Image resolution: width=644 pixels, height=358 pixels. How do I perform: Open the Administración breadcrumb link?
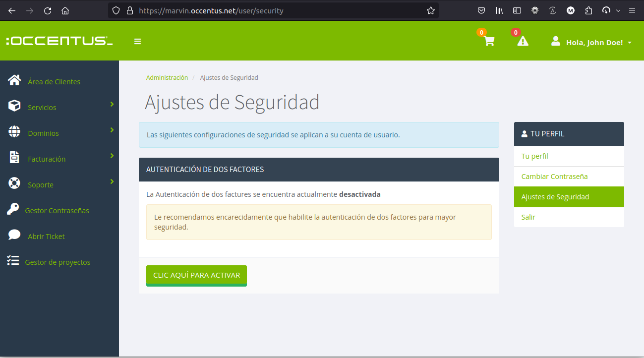(167, 77)
